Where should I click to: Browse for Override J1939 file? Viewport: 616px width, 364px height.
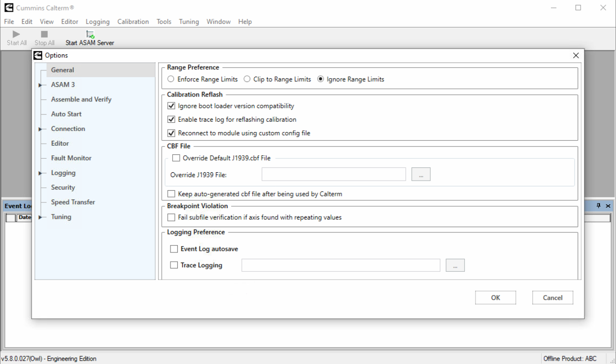point(421,174)
